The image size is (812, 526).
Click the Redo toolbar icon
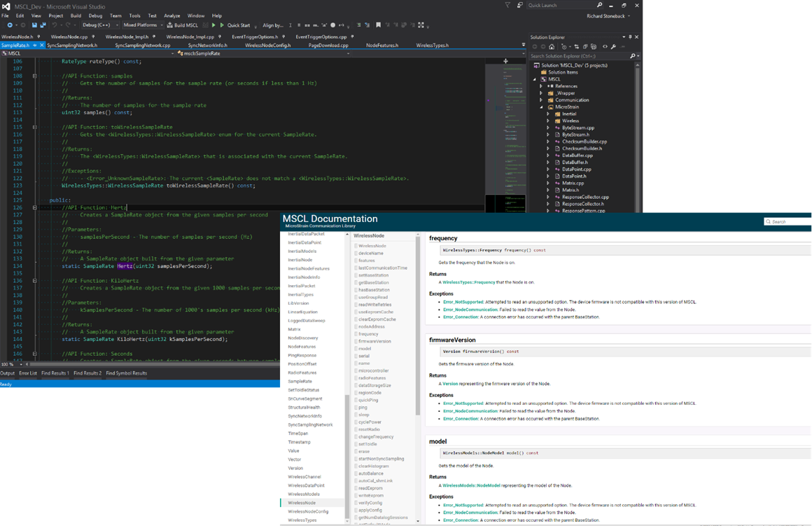68,25
